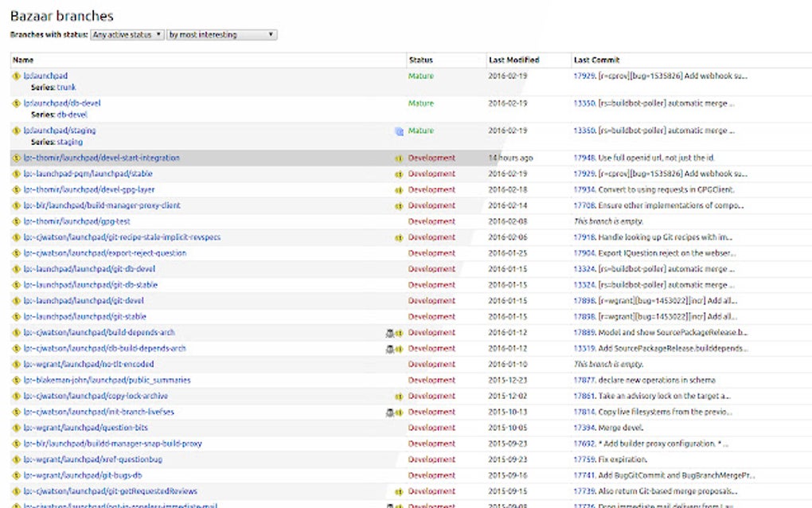This screenshot has width=812, height=508.
Task: Select the Mature status of lp:launchpad
Action: (x=421, y=76)
